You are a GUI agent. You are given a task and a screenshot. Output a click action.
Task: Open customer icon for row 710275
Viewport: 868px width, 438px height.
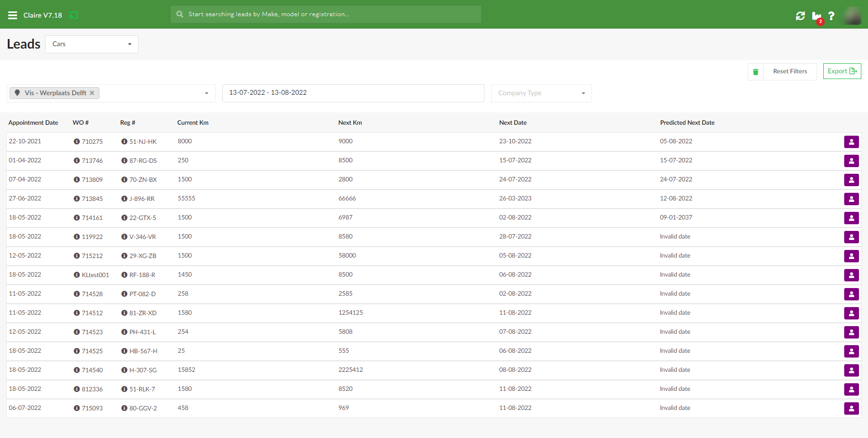point(851,142)
